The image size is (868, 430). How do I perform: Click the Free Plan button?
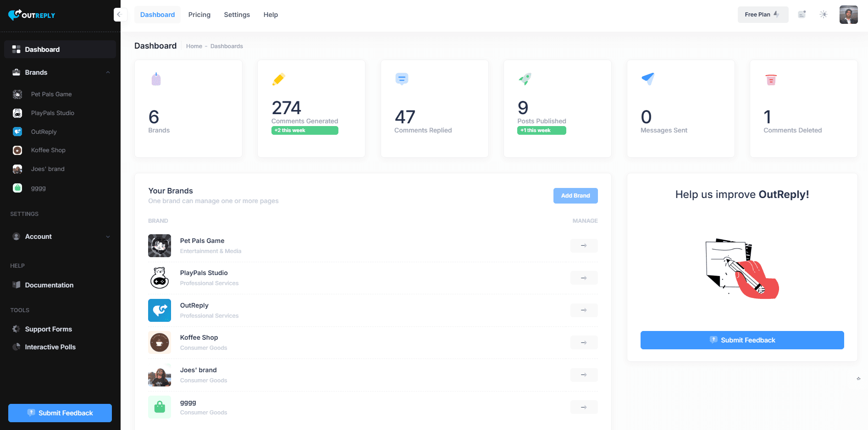click(763, 15)
